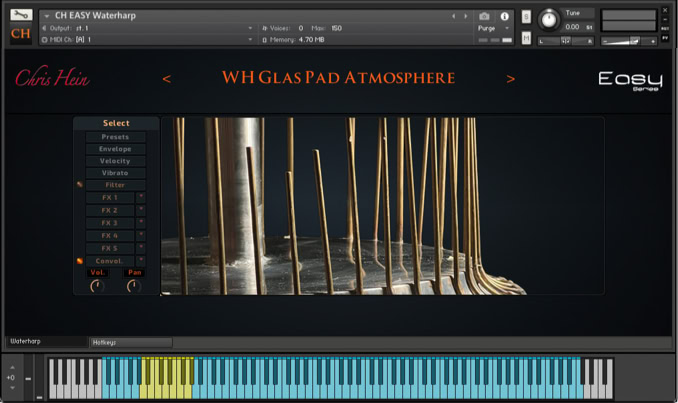Click the Max voices value 150
Viewport: 678px width, 403px height.
[336, 28]
